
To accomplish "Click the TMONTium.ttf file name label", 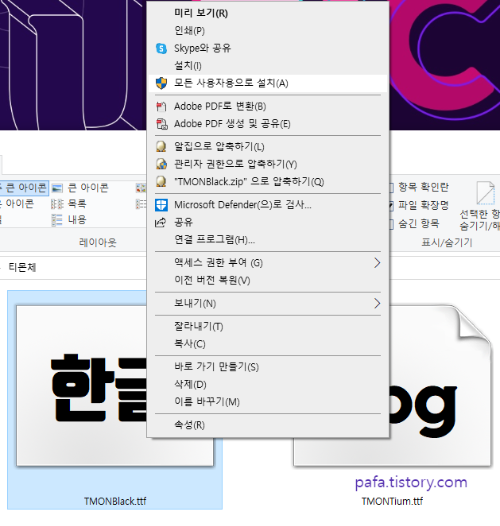I will pyautogui.click(x=392, y=501).
